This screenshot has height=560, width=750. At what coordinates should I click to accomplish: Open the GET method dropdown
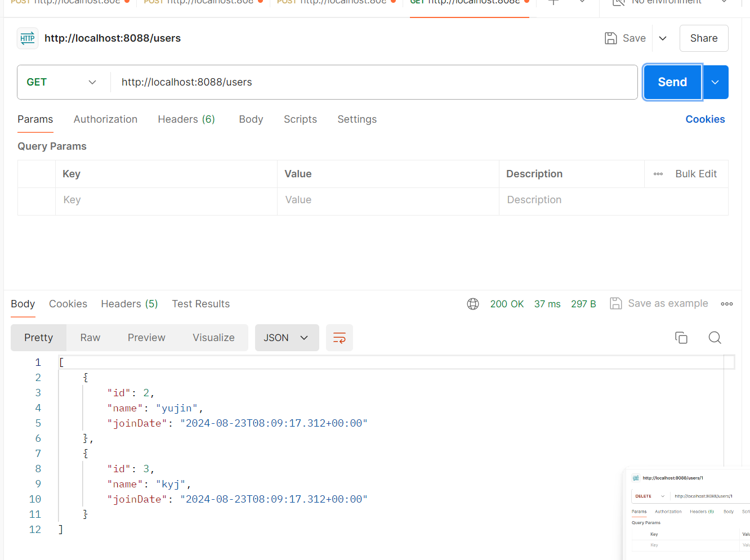tap(61, 82)
